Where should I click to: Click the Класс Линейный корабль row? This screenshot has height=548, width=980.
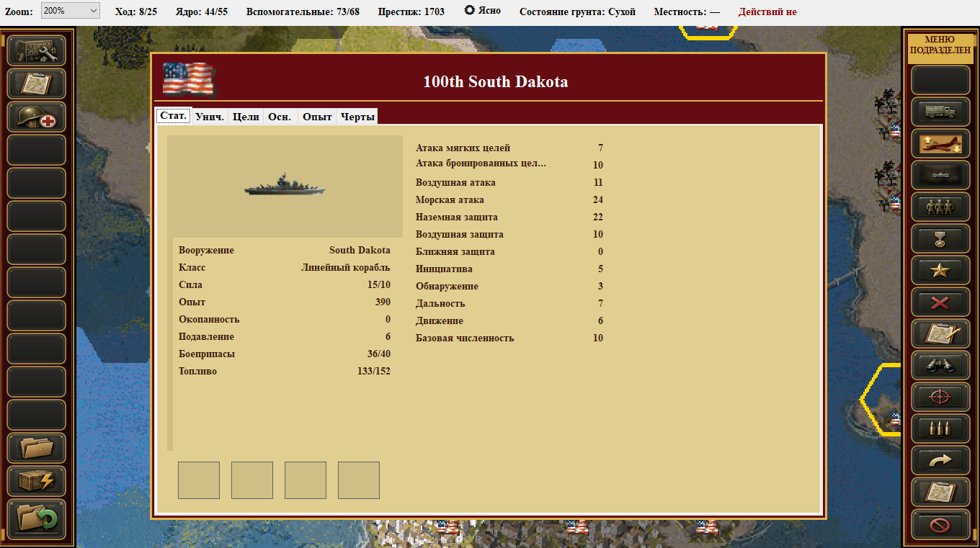tap(285, 268)
